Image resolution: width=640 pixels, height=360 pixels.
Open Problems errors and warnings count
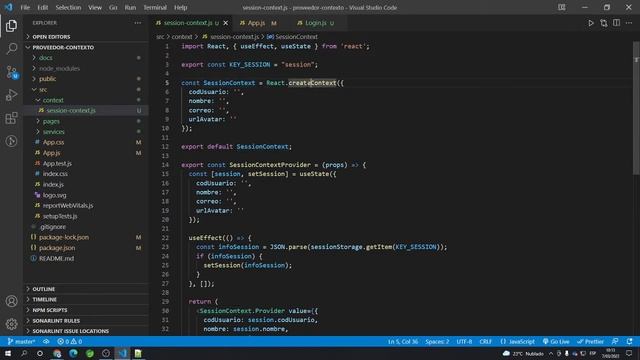(x=70, y=341)
